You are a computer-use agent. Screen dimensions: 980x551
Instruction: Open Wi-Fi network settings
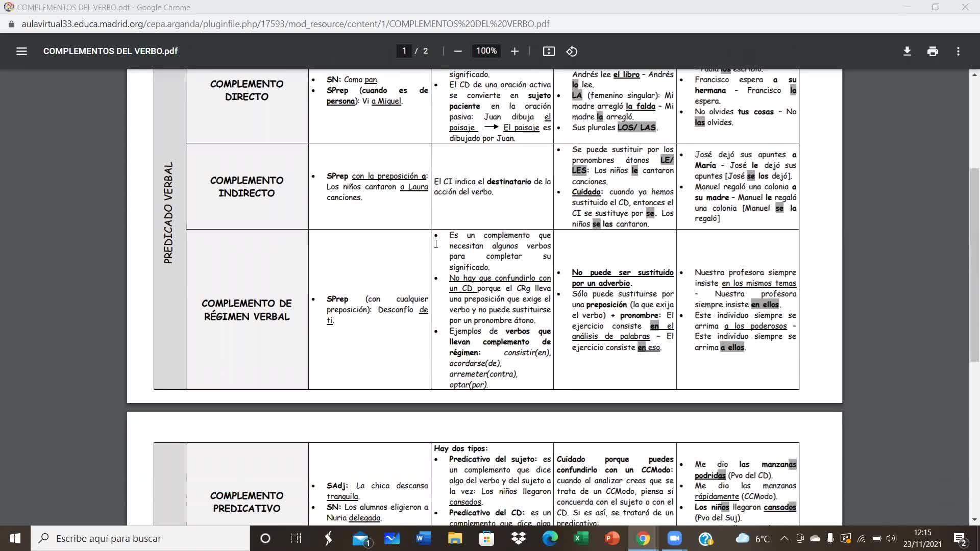(862, 538)
